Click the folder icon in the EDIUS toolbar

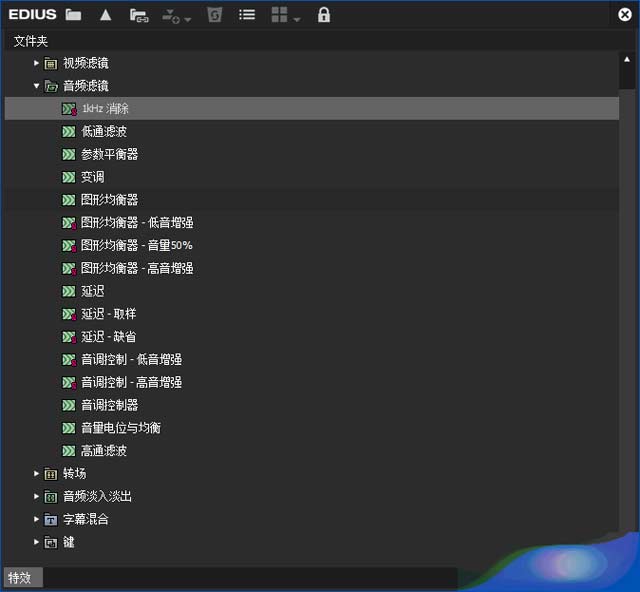coord(73,15)
